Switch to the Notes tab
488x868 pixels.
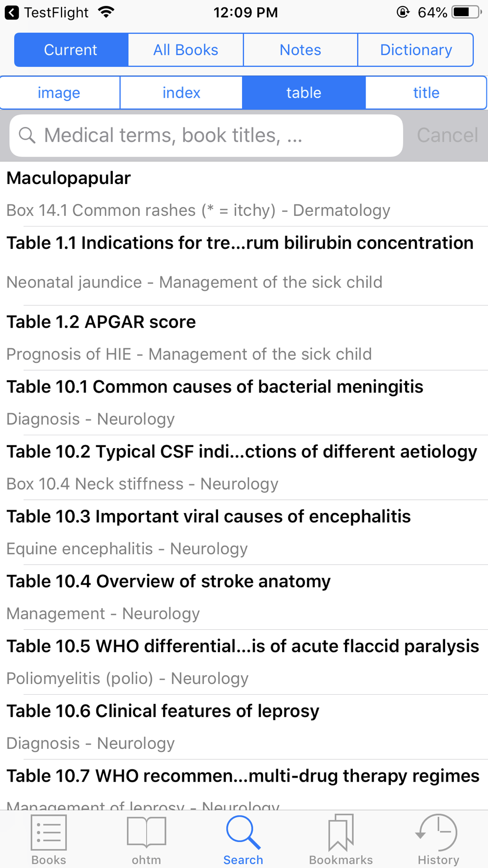[301, 50]
